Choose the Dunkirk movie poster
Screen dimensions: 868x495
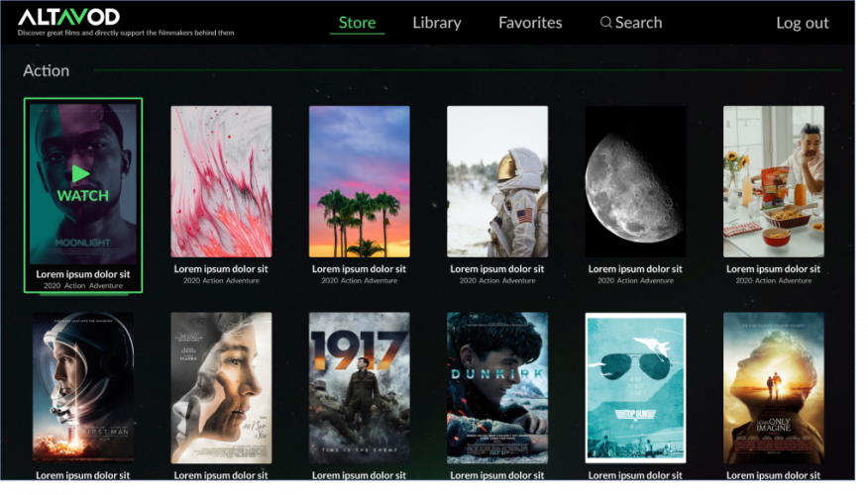click(x=497, y=387)
